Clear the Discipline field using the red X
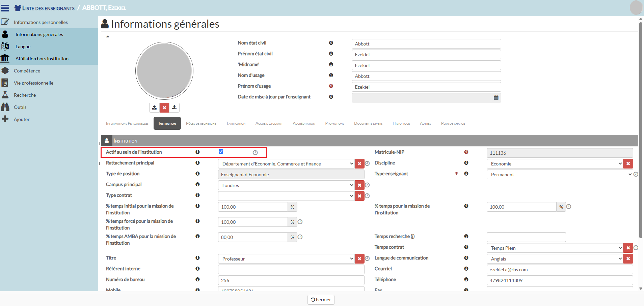This screenshot has height=306, width=644. [x=628, y=164]
